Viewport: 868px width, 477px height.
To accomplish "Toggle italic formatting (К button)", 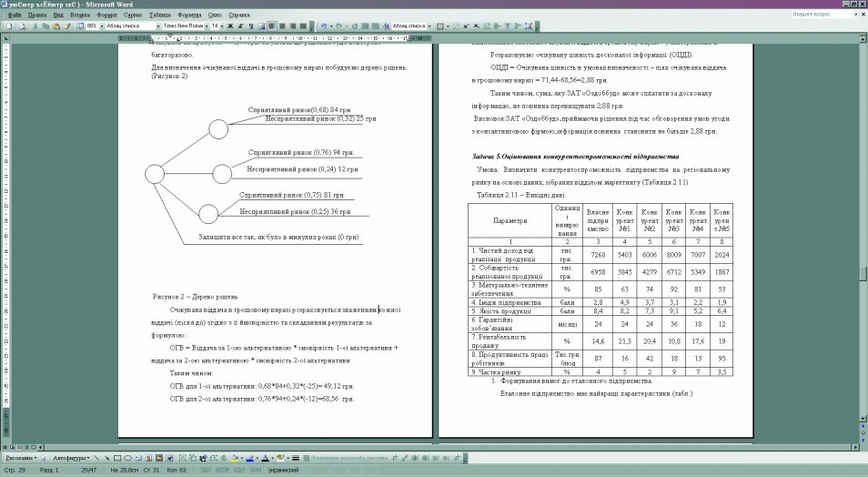I will [x=240, y=26].
